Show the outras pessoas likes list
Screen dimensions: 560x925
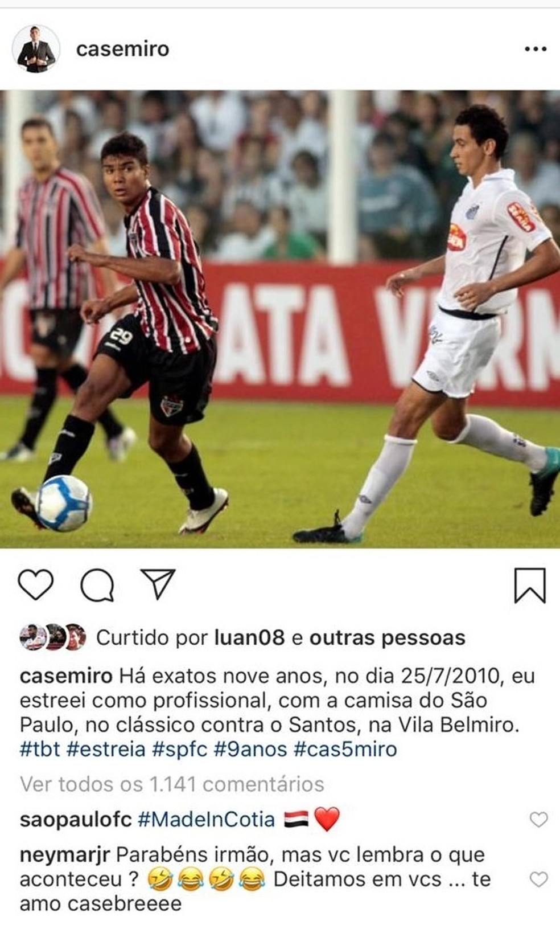(387, 637)
